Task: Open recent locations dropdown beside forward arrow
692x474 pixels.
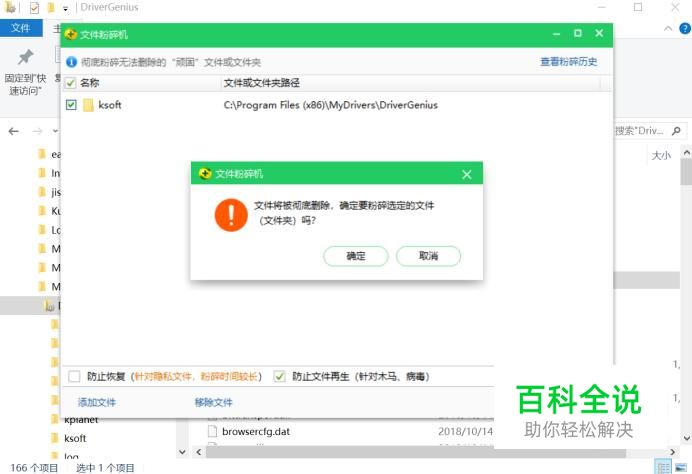Action: (x=55, y=131)
